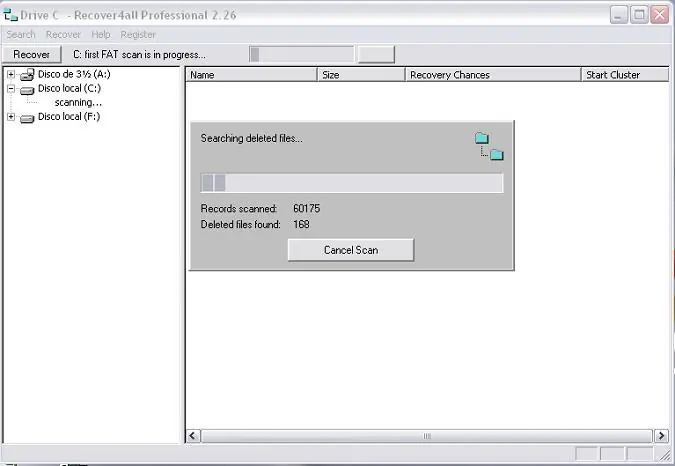Viewport: 675px width, 466px height.
Task: Click the blank button beside toolbar progress bar
Action: [376, 55]
